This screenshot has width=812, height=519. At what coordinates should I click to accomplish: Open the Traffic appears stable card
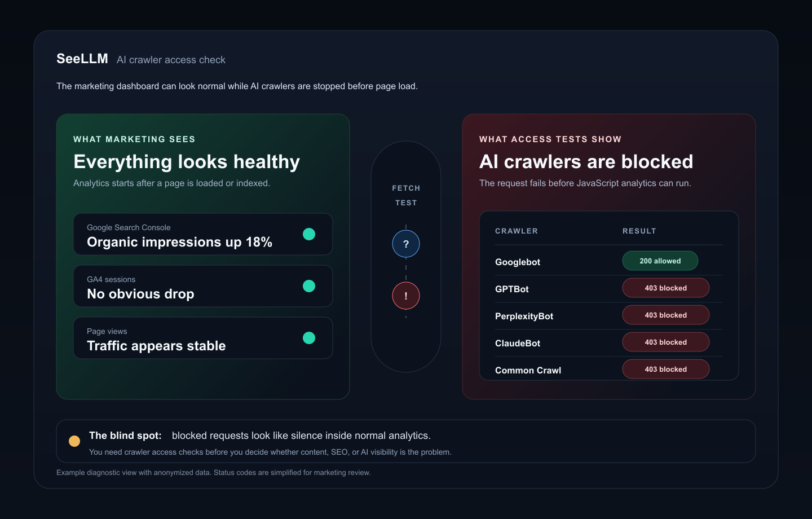(203, 338)
